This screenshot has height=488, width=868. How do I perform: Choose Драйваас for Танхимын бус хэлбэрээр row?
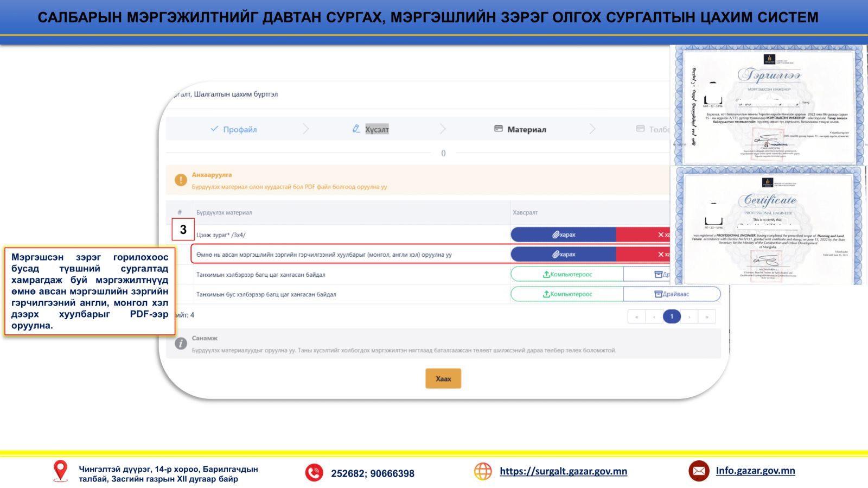click(672, 294)
